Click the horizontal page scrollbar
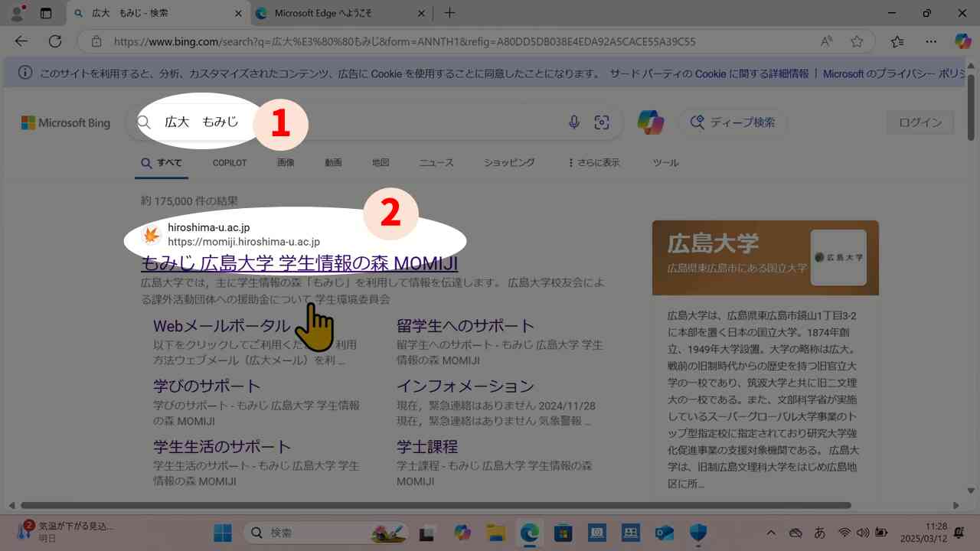The width and height of the screenshot is (980, 551). [x=436, y=505]
